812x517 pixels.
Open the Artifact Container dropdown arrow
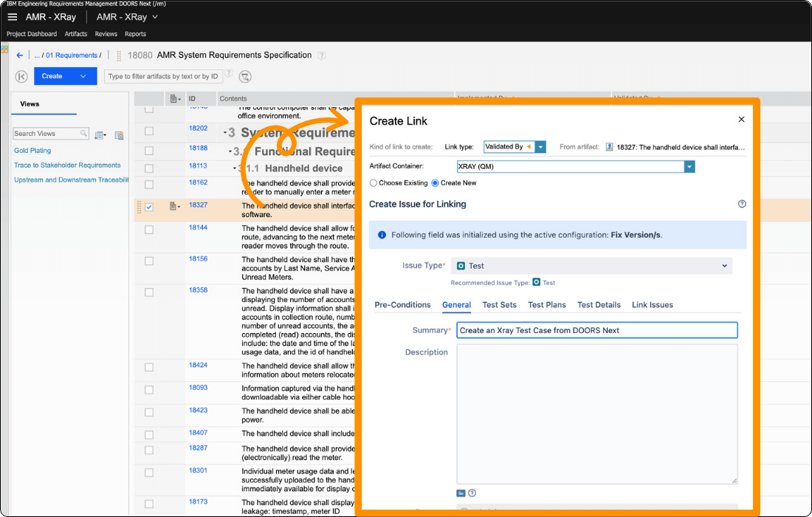(689, 166)
